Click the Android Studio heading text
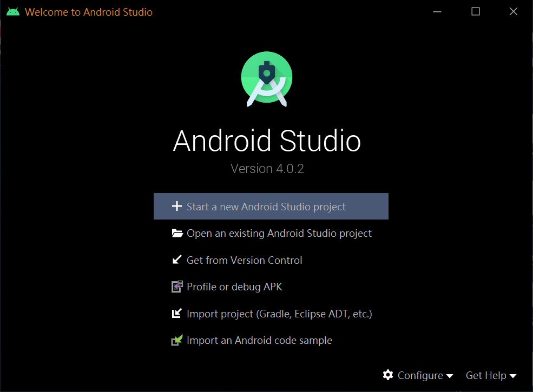Screen dimensions: 533x392 267,141
